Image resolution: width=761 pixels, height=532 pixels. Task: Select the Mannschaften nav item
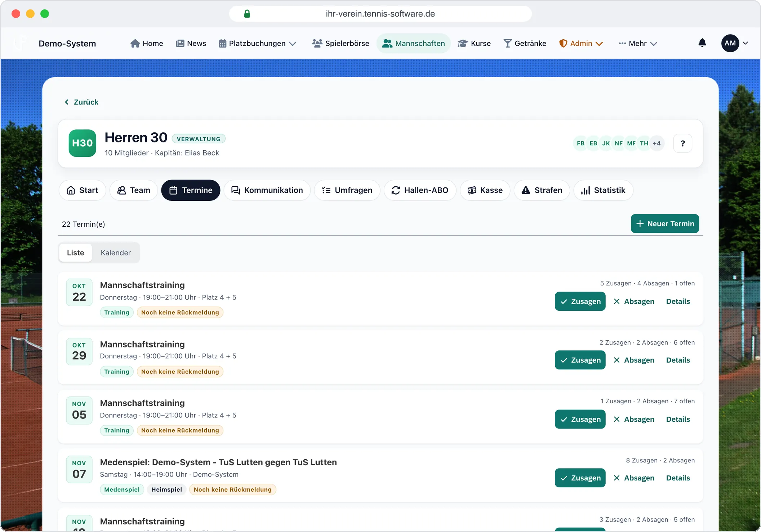(413, 43)
